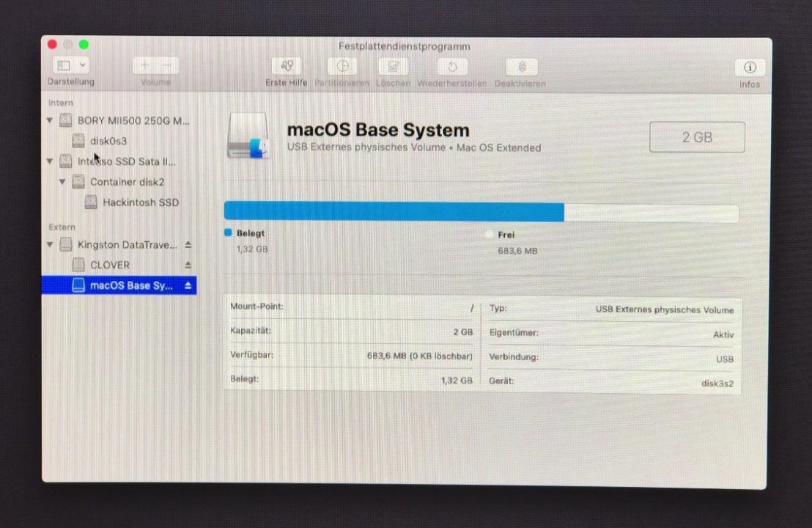Click the Extern section header
The width and height of the screenshot is (812, 528).
click(62, 227)
